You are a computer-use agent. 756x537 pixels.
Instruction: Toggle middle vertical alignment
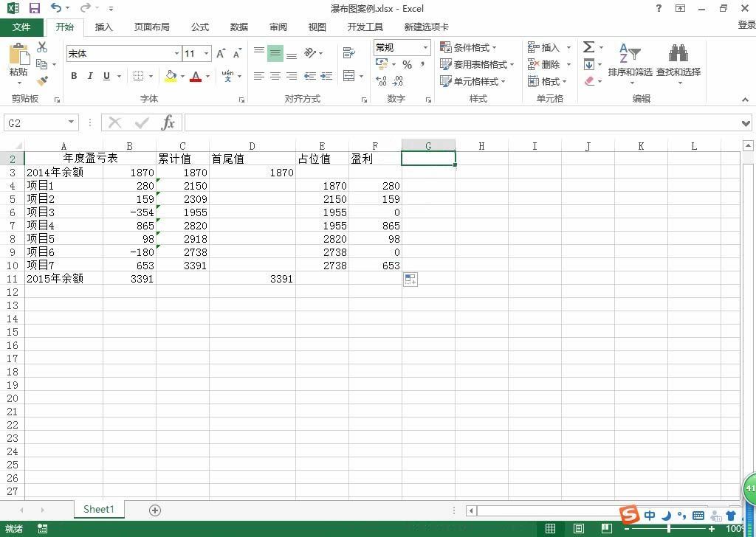coord(275,53)
